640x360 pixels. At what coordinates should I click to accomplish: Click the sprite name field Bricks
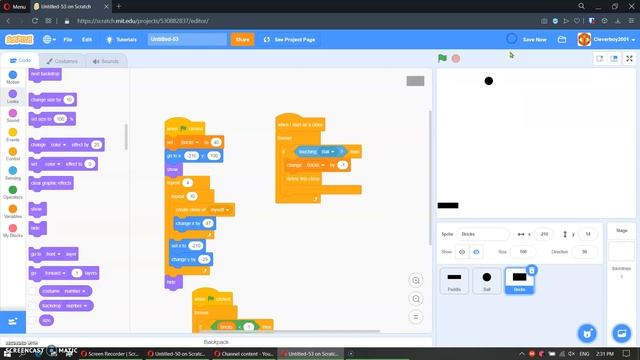tap(483, 234)
